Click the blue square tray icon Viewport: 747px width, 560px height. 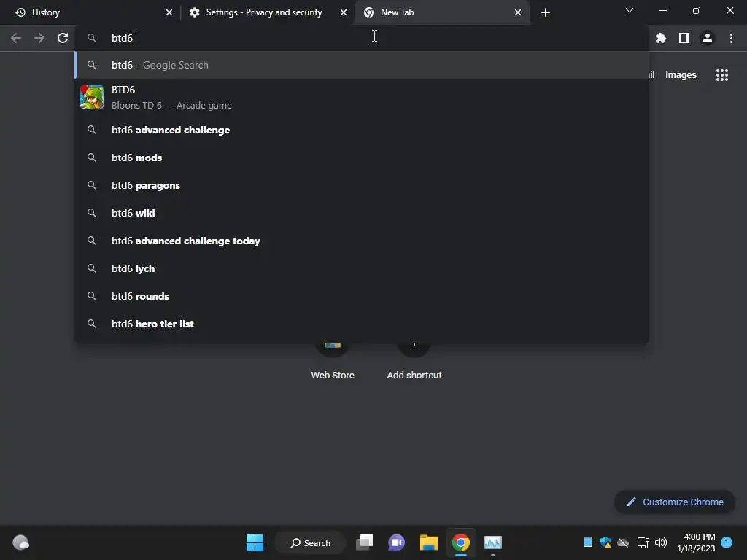click(588, 542)
